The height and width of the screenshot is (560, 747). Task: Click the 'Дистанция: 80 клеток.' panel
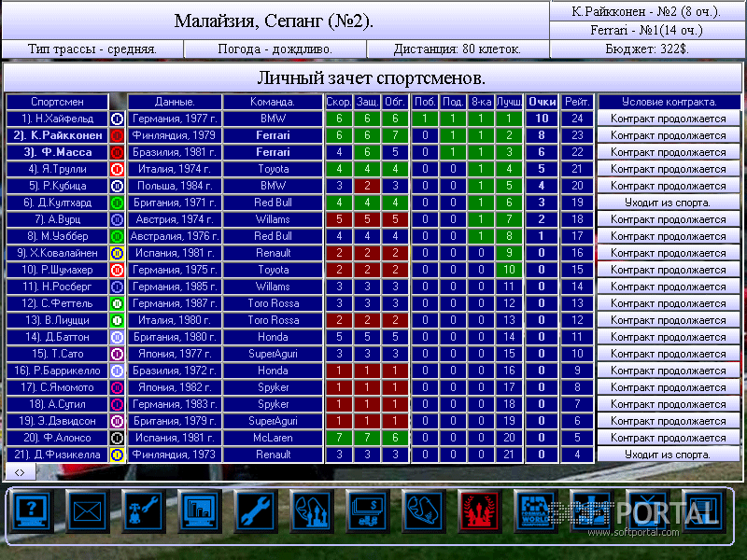coord(458,49)
